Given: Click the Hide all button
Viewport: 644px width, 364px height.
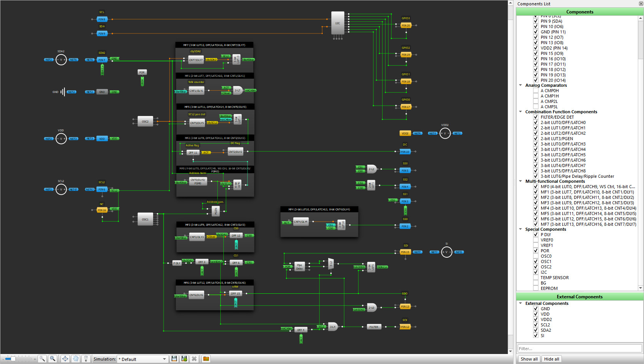Looking at the screenshot, I should point(552,359).
